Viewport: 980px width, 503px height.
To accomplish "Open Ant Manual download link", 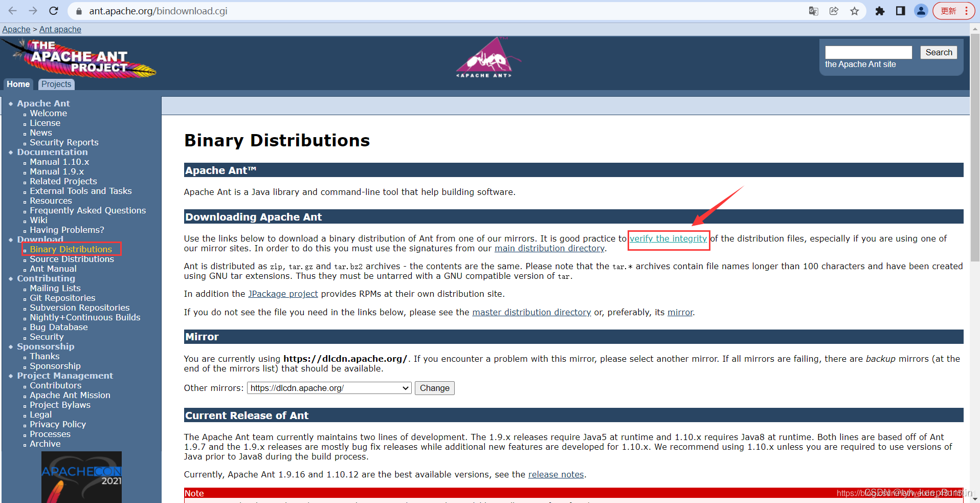I will pyautogui.click(x=53, y=269).
